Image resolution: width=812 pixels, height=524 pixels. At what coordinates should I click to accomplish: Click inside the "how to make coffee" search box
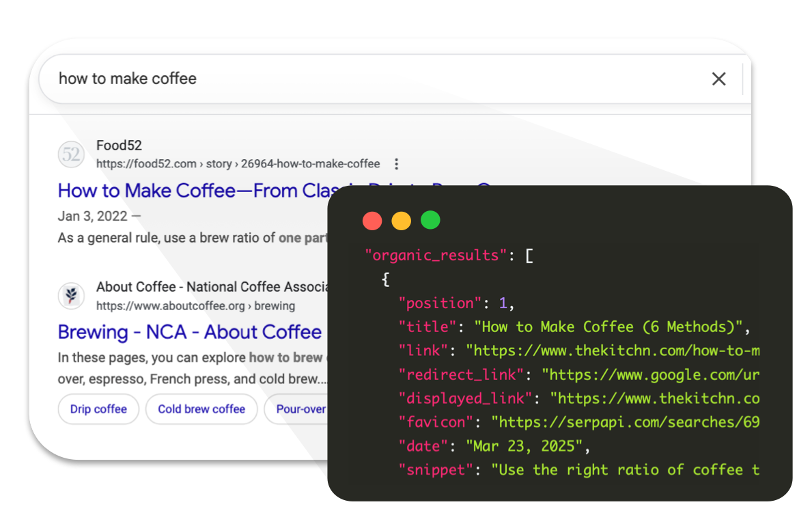[x=205, y=79]
